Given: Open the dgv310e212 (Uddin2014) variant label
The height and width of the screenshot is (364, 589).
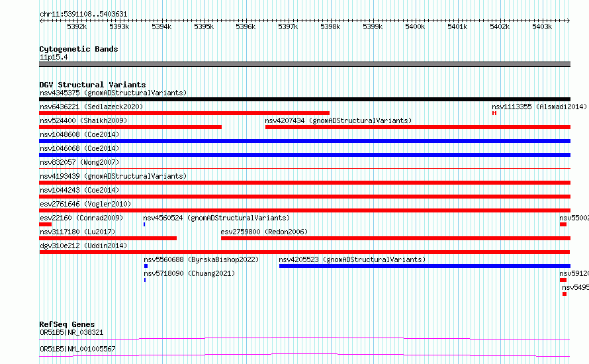Looking at the screenshot, I should 83,246.
